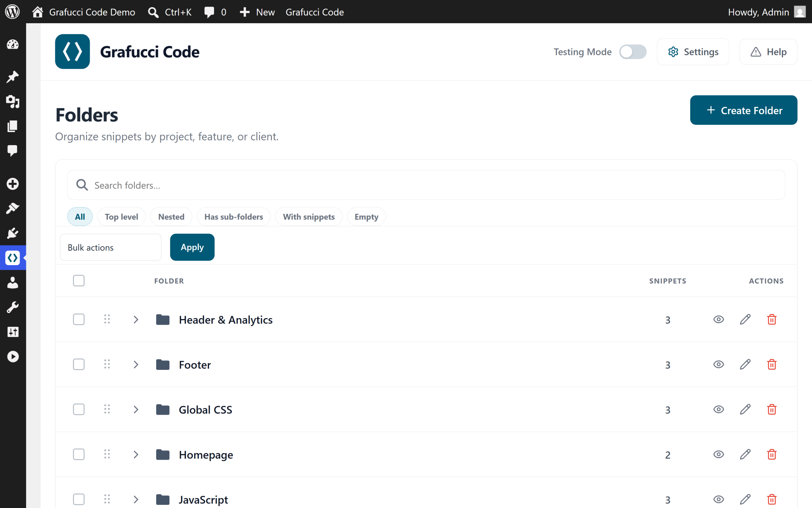Click the comments bubble in admin bar
This screenshot has width=812, height=508.
point(209,12)
